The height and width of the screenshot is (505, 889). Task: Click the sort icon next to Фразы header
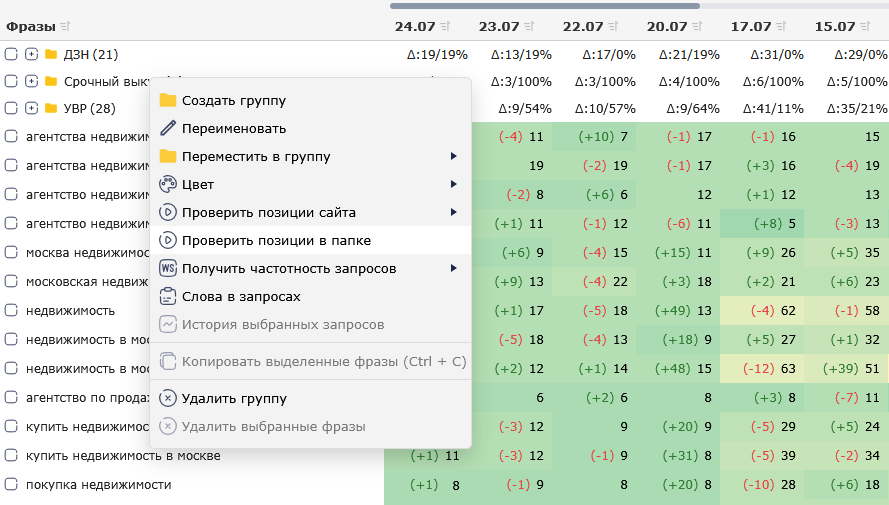point(65,27)
